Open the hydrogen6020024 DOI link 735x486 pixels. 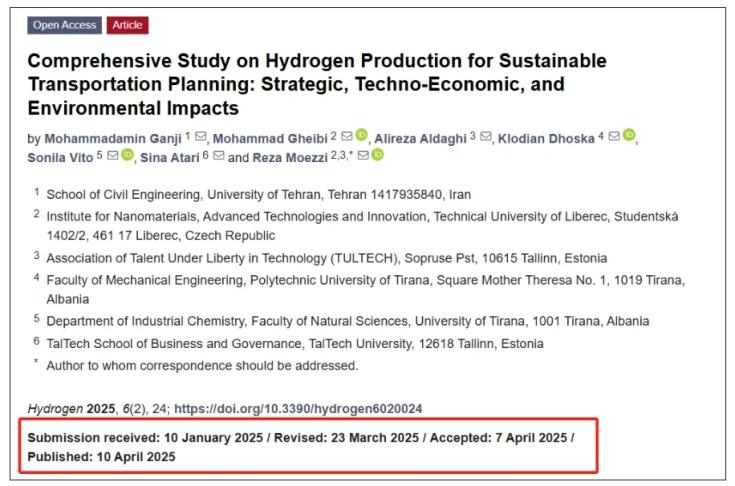tap(298, 409)
